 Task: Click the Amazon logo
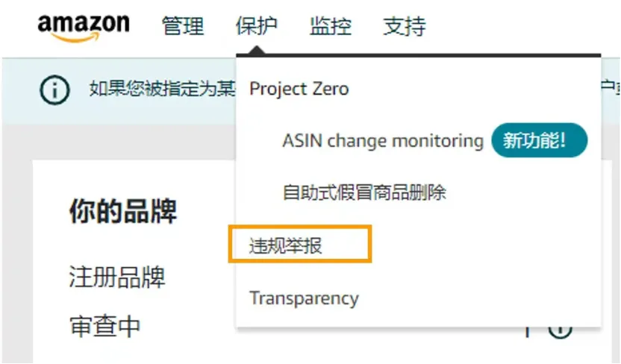click(83, 28)
